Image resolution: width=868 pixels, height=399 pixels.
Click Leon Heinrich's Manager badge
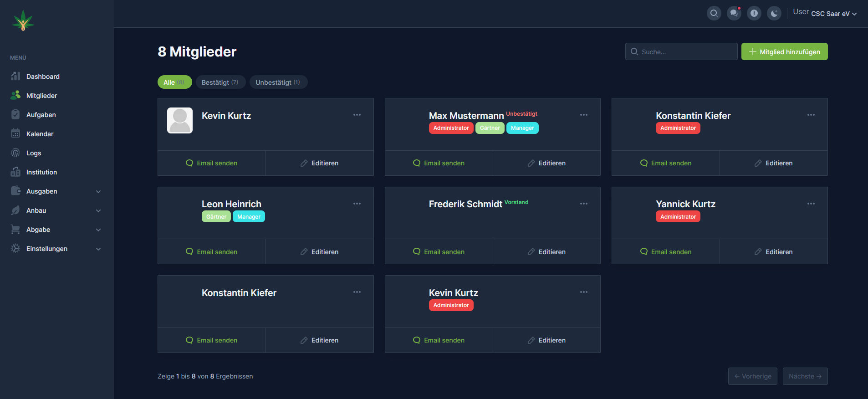point(249,217)
